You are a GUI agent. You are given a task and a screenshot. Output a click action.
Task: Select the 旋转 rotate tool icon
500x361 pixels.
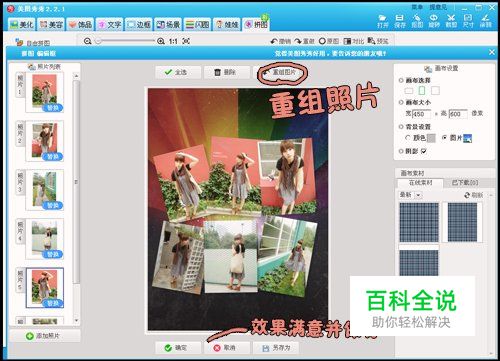434,21
